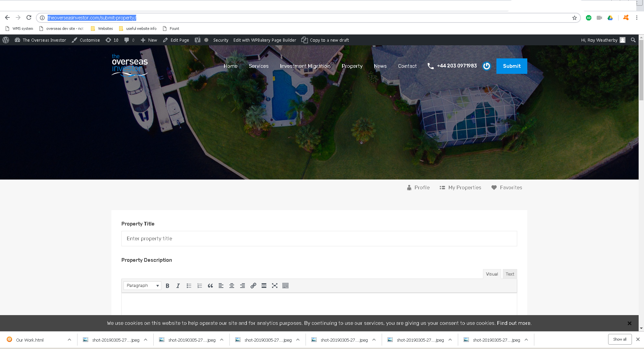
Task: Insert a numbered list
Action: 200,286
